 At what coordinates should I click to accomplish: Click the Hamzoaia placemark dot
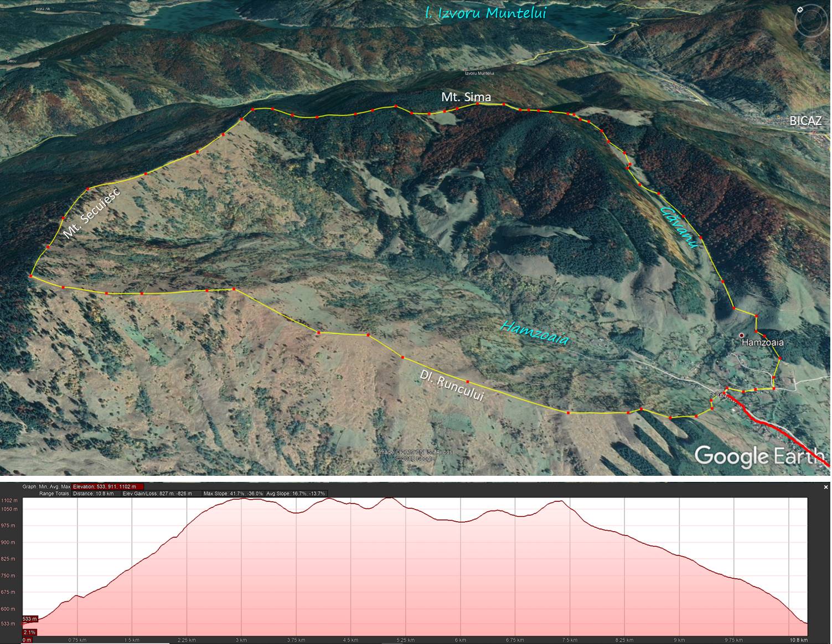741,335
